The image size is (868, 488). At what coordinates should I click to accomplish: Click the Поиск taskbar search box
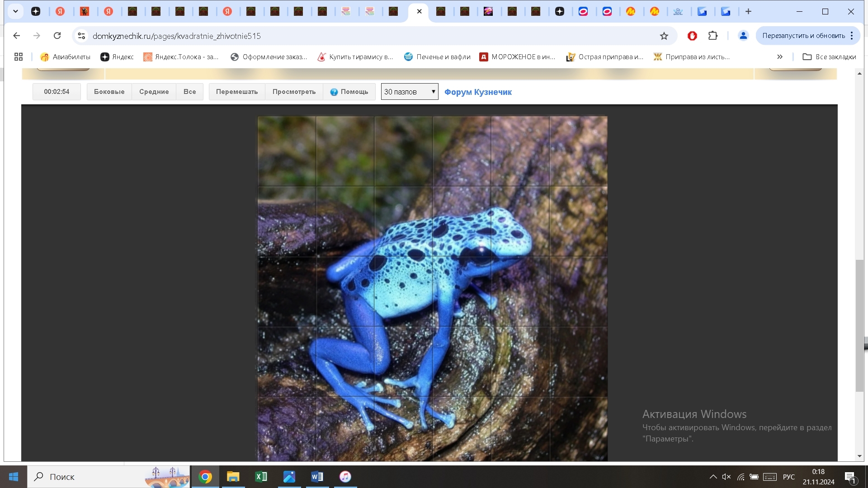(x=108, y=477)
